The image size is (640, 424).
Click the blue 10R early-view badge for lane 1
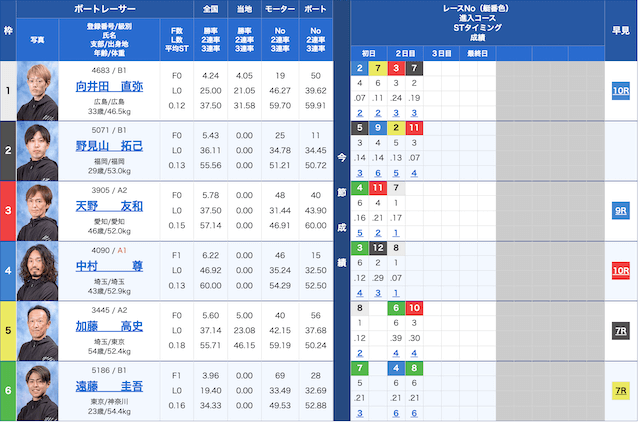[620, 91]
